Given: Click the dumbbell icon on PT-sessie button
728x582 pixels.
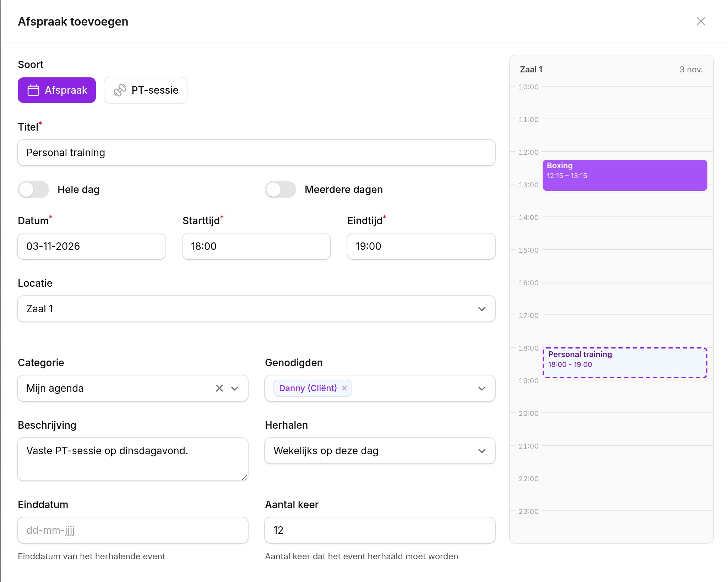Looking at the screenshot, I should (120, 90).
